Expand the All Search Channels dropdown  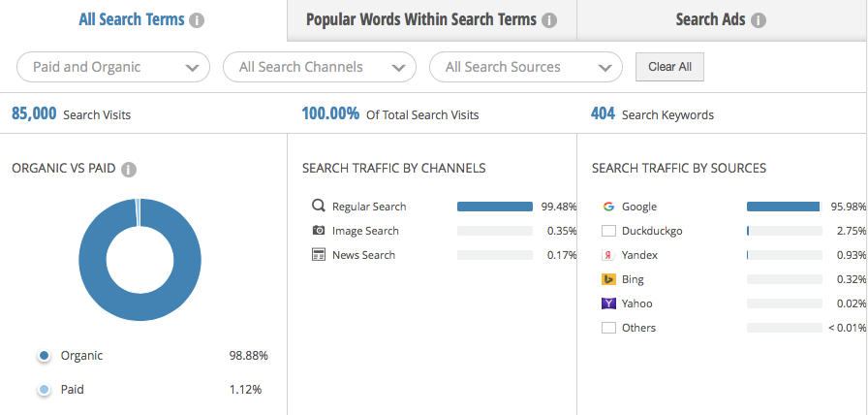point(320,67)
